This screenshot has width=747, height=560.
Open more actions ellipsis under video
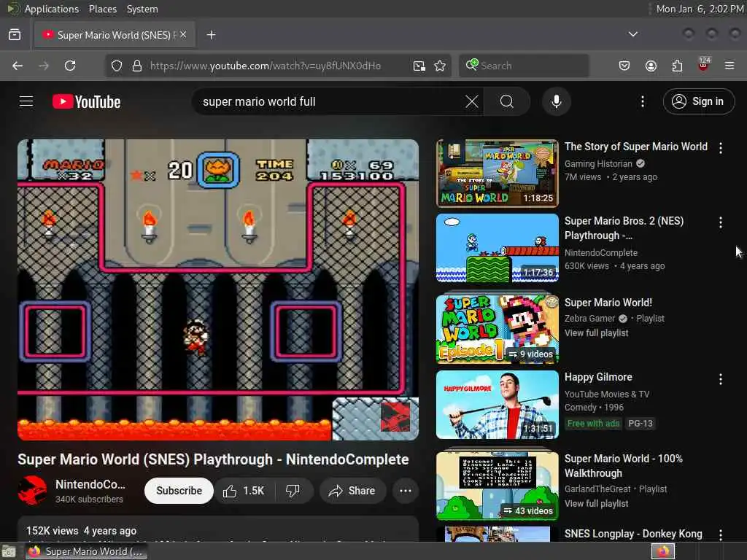pos(406,491)
